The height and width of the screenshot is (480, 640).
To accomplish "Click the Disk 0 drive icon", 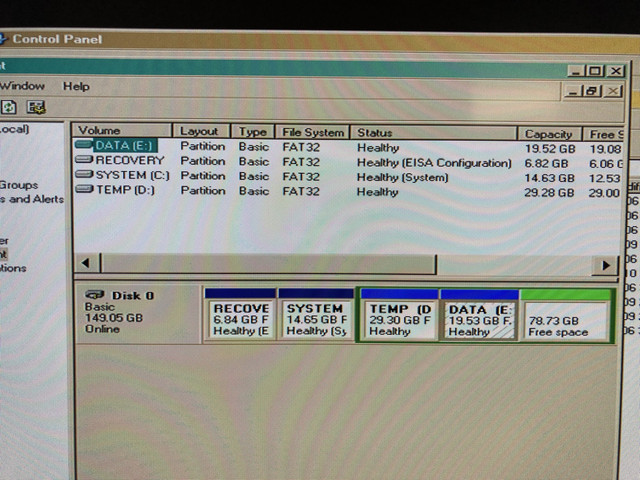I will pyautogui.click(x=95, y=295).
